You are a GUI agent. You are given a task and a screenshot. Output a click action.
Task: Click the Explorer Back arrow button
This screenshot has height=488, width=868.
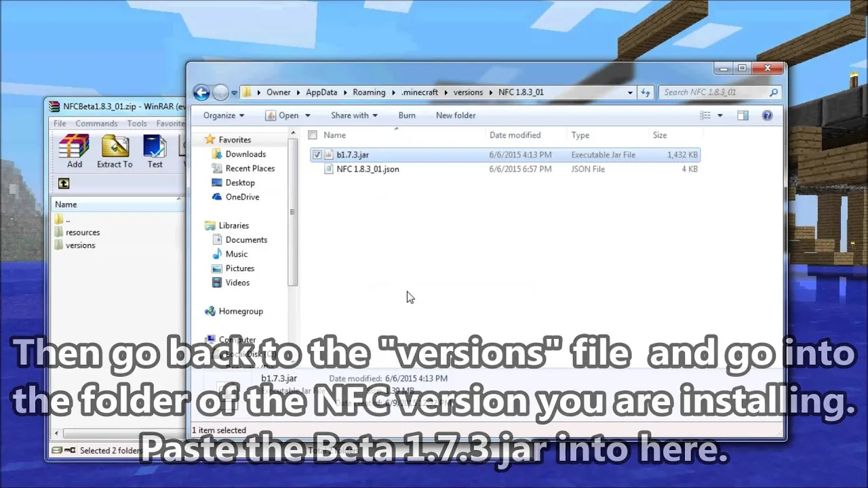201,92
